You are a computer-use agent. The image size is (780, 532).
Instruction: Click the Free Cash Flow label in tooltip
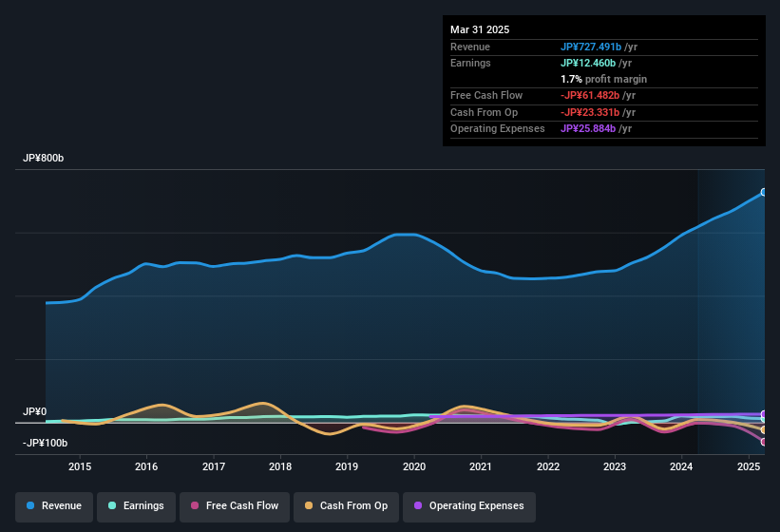click(486, 95)
